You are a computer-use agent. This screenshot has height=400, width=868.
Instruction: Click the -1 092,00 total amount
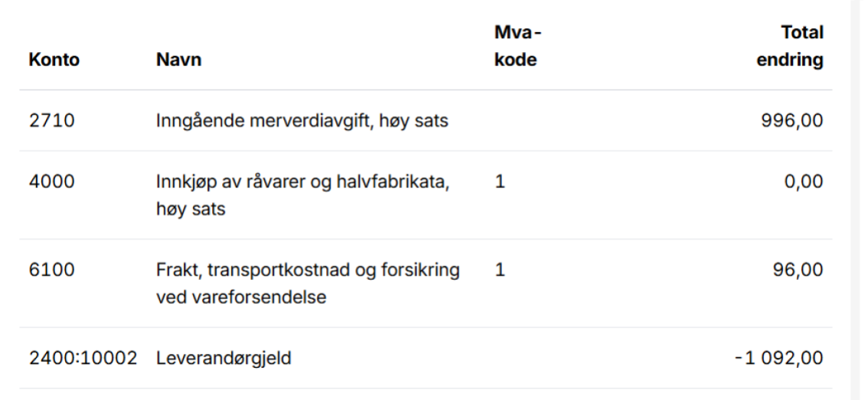coord(778,358)
